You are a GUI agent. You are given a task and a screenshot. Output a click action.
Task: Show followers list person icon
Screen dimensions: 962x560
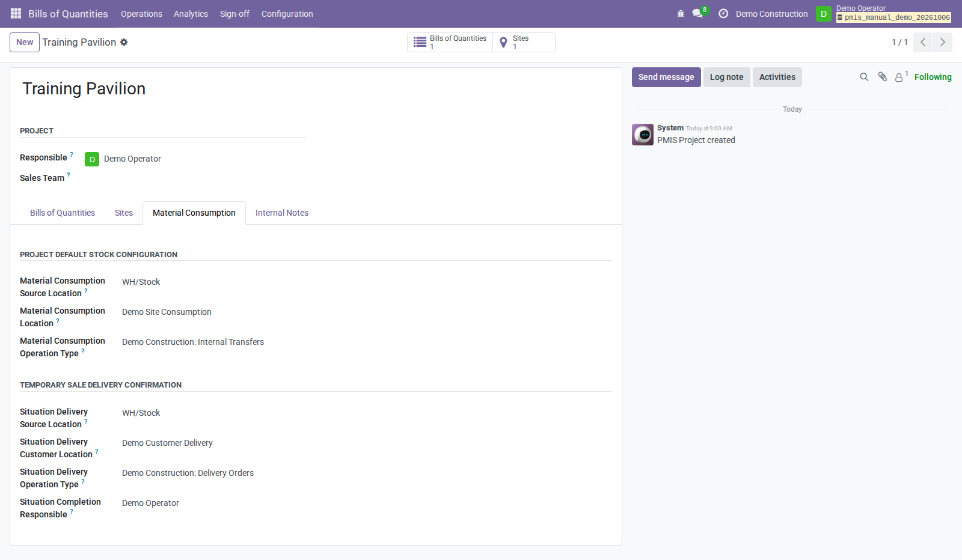(901, 77)
